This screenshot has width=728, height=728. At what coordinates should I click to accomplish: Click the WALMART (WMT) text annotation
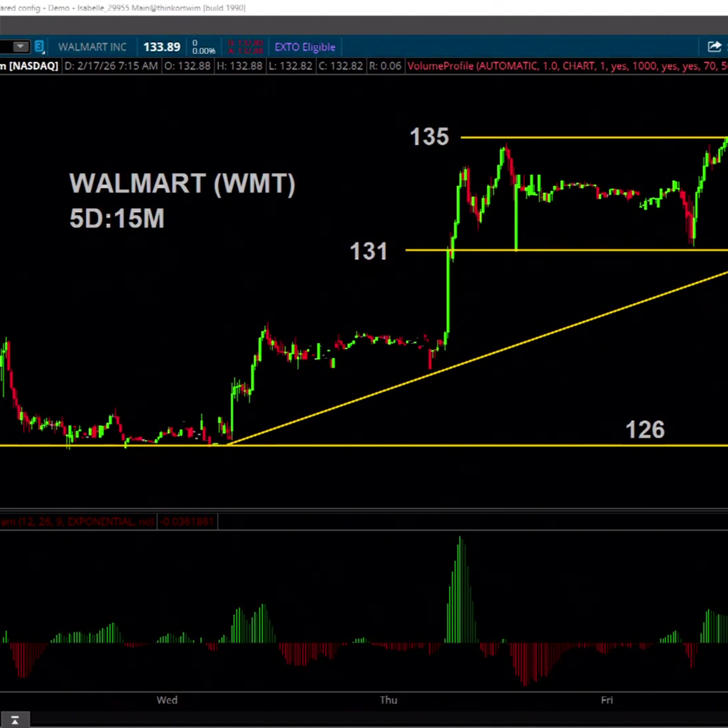(x=182, y=183)
